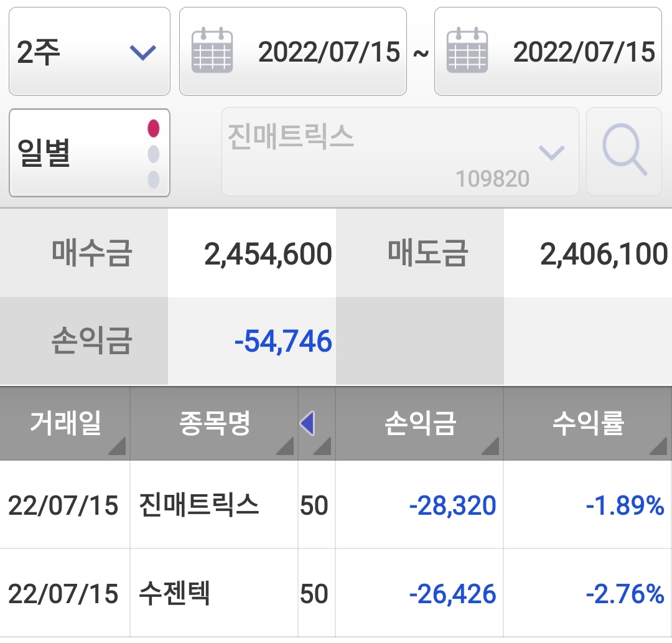Click the total 손익금 value -54,746

click(x=283, y=341)
